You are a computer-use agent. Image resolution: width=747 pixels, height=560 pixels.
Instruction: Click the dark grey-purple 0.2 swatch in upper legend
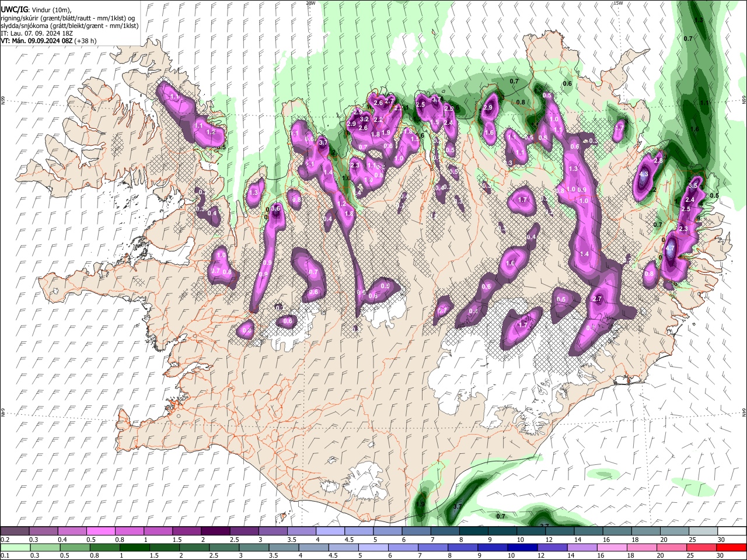point(15,531)
